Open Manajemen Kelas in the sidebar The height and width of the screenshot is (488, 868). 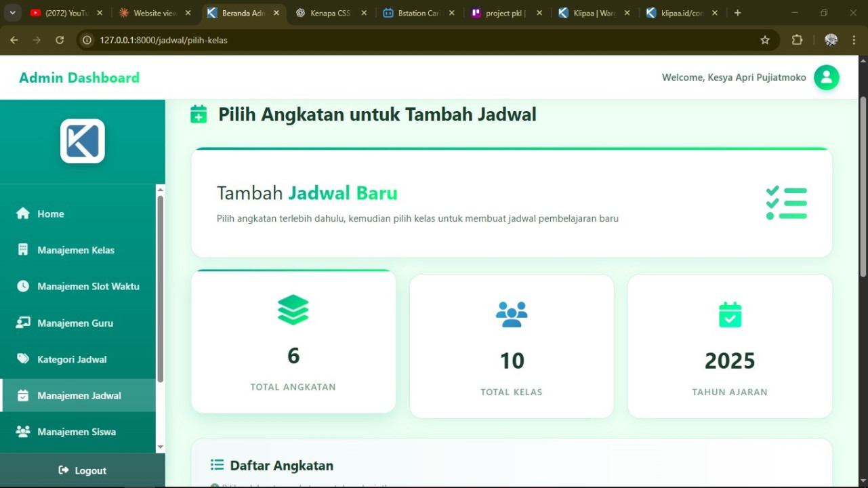pyautogui.click(x=76, y=250)
